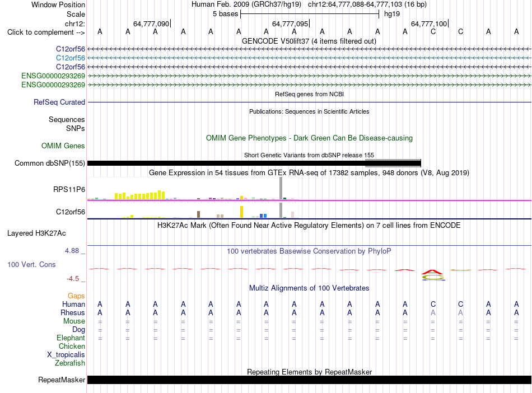
Task: Click the Human row alignment label
Action: (73, 304)
